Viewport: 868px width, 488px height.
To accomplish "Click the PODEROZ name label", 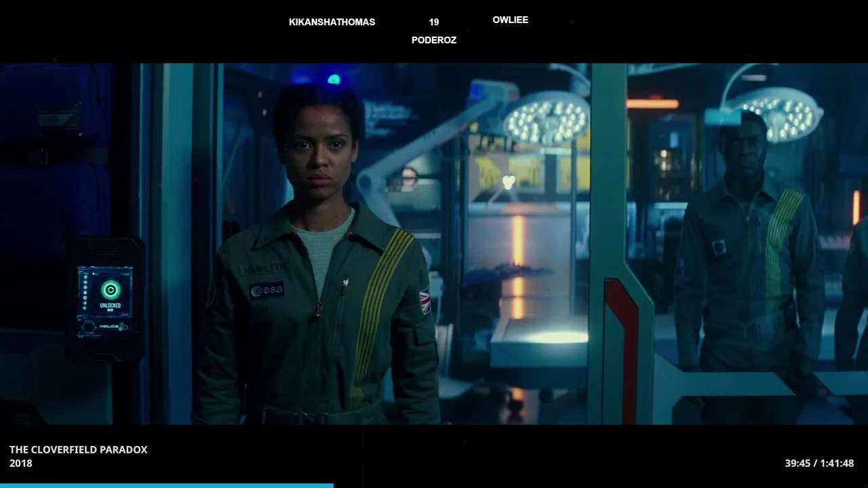I will 434,40.
